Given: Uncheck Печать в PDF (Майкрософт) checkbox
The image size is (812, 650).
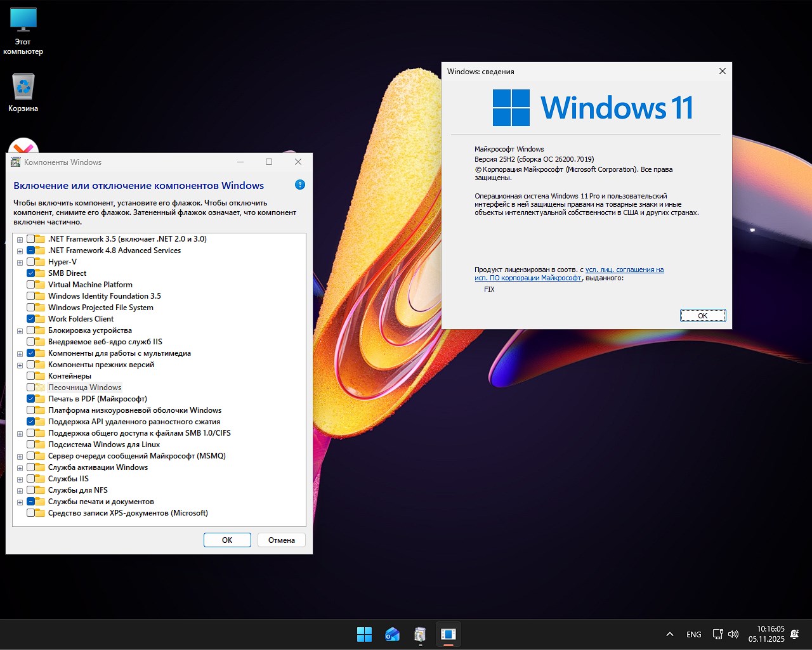Looking at the screenshot, I should point(30,399).
